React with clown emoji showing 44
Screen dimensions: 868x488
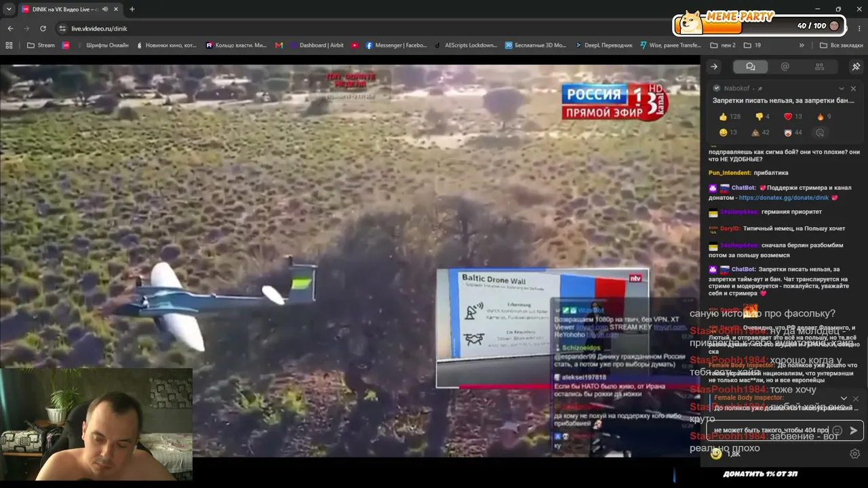click(793, 133)
